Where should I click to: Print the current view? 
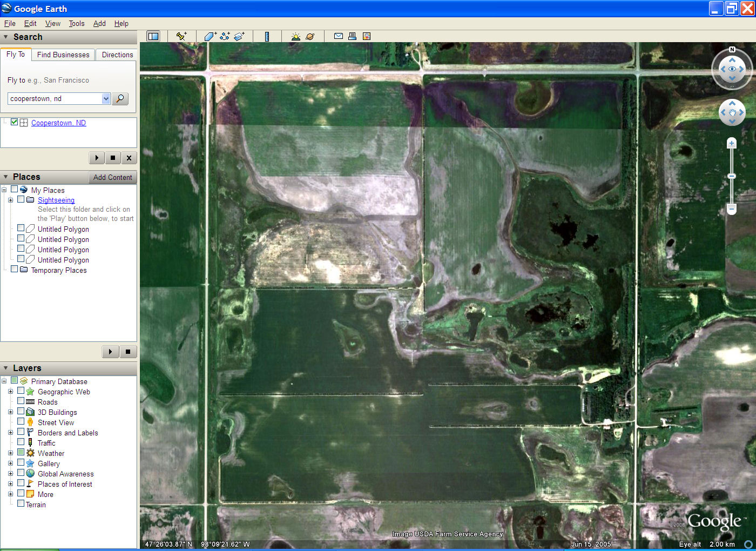coord(352,36)
